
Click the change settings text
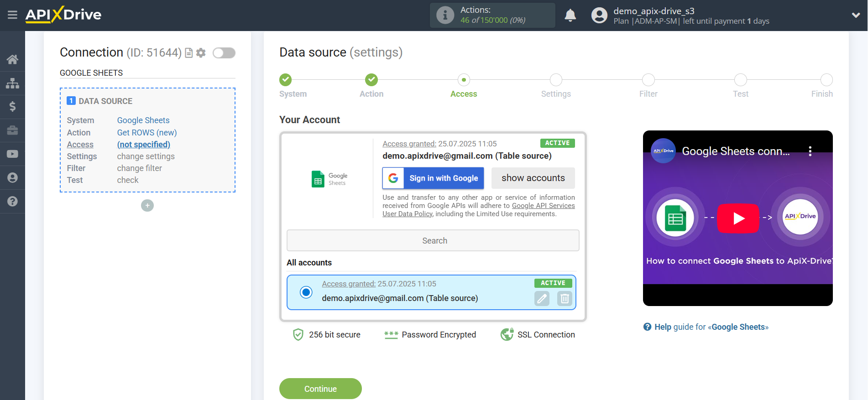tap(146, 156)
